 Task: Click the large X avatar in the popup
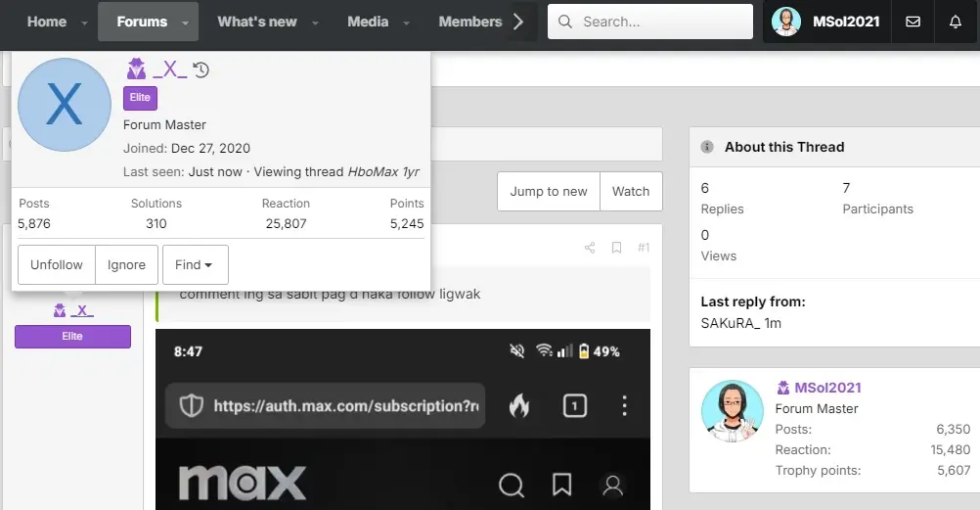(65, 105)
